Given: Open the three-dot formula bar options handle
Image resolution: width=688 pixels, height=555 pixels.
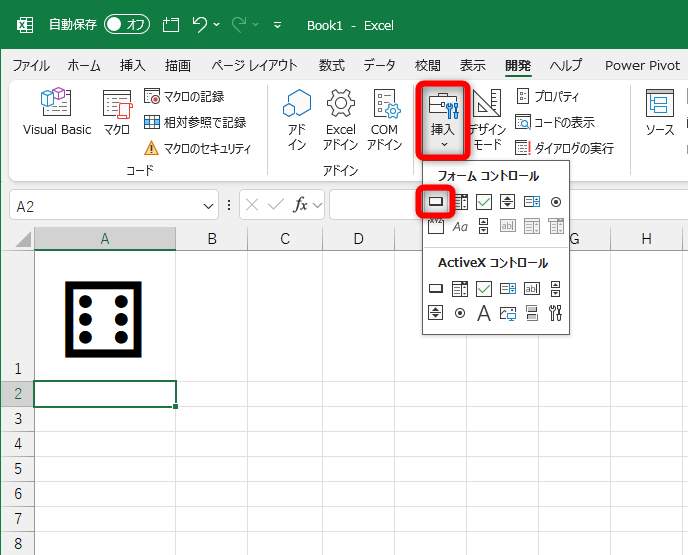Looking at the screenshot, I should (x=229, y=205).
